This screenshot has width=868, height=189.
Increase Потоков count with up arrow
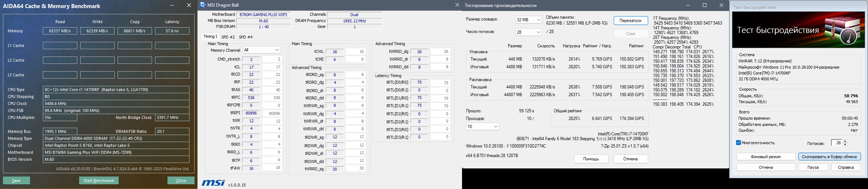(845, 141)
